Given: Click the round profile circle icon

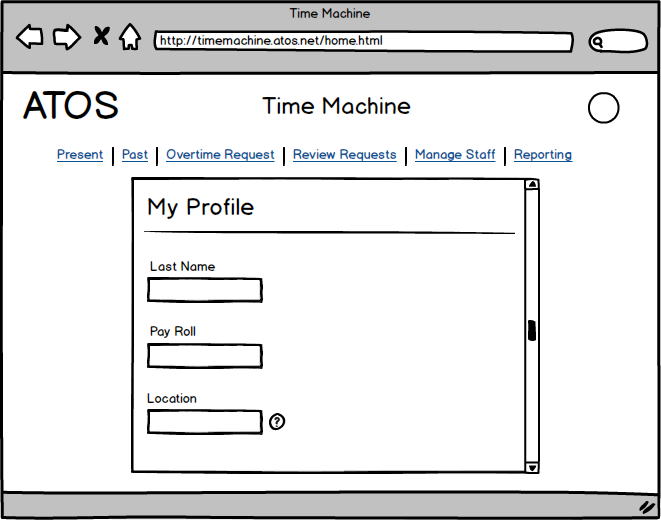Looking at the screenshot, I should (603, 108).
